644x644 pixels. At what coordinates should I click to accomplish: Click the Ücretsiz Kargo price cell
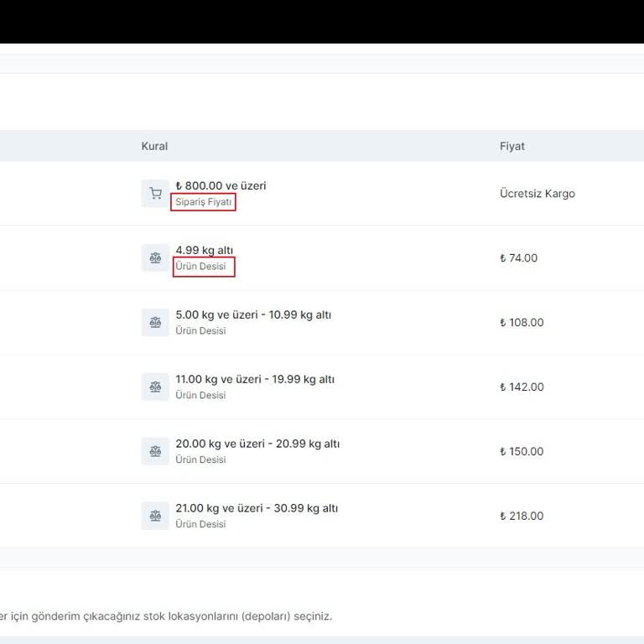click(x=537, y=194)
